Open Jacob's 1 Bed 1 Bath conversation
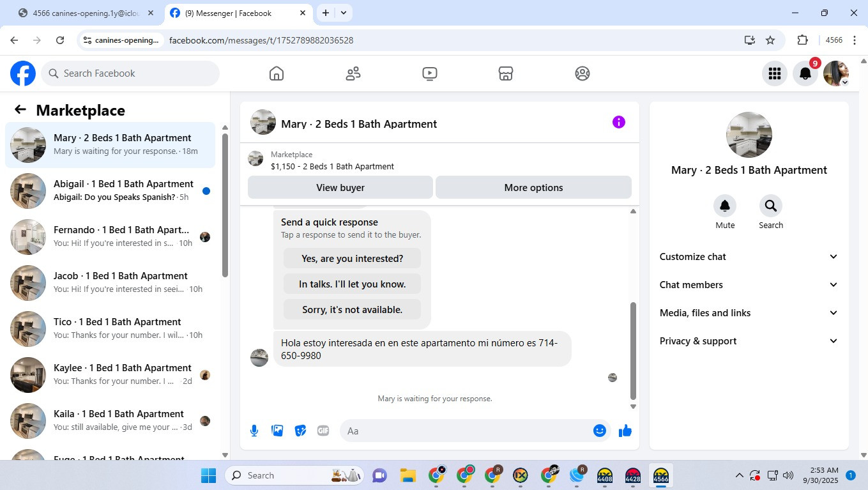Viewport: 868px width, 490px height. [x=110, y=283]
